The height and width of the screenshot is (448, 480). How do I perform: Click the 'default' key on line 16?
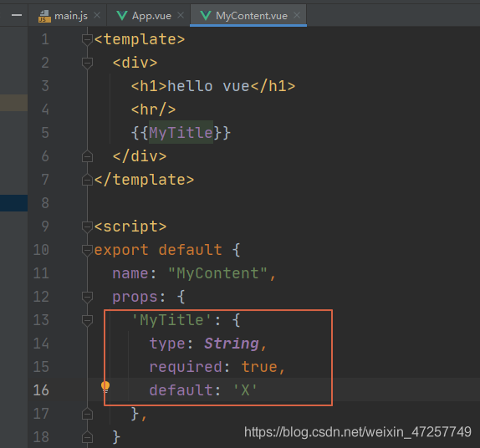pyautogui.click(x=181, y=390)
